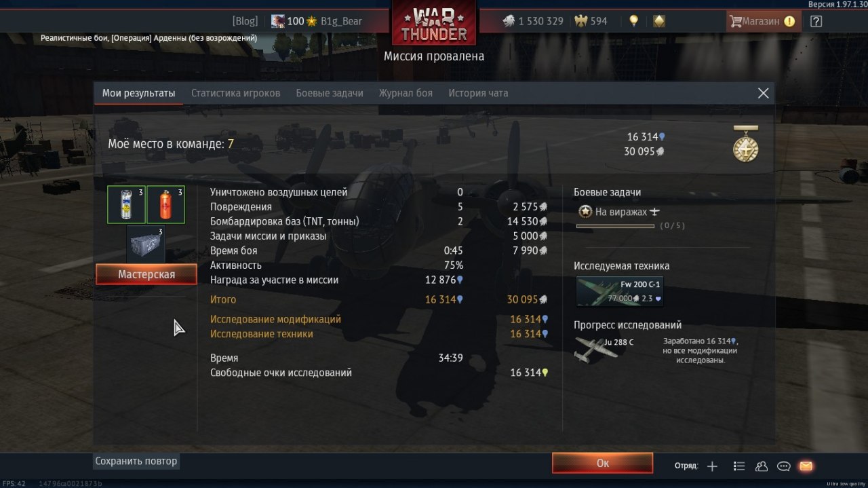868x488 pixels.
Task: Switch to Журнал боя tab
Action: [406, 93]
